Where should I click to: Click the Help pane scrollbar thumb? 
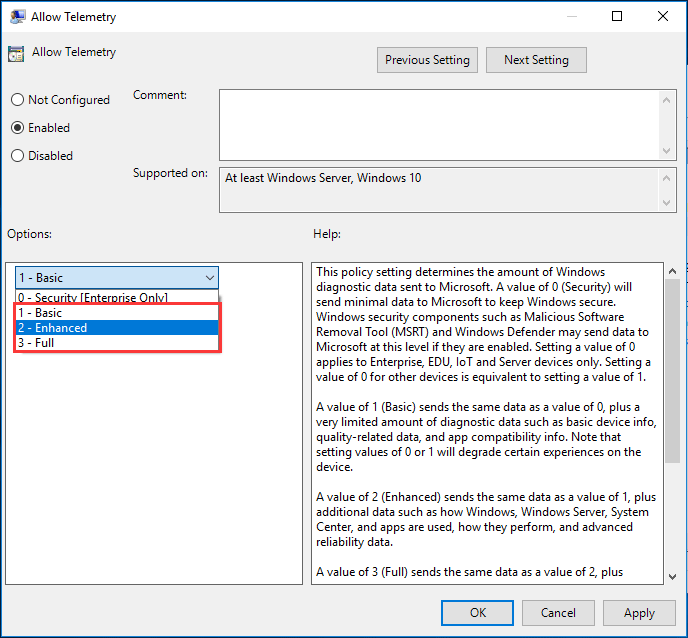[x=672, y=371]
